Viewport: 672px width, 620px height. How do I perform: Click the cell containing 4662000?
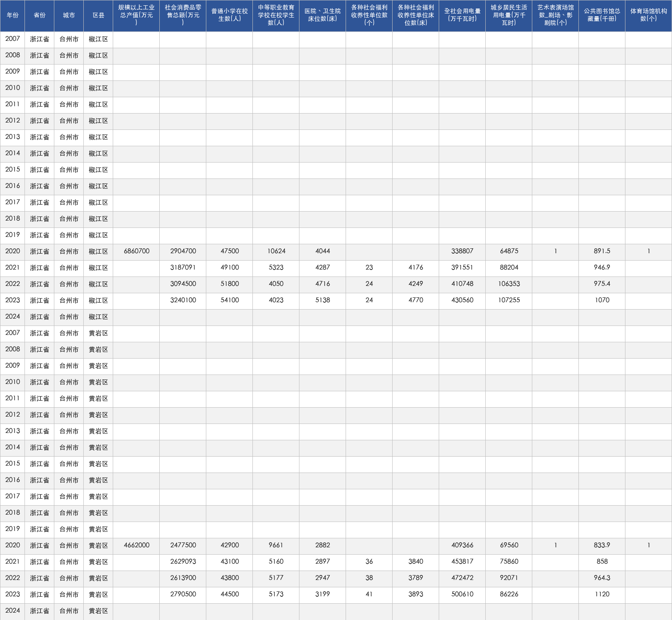click(136, 546)
